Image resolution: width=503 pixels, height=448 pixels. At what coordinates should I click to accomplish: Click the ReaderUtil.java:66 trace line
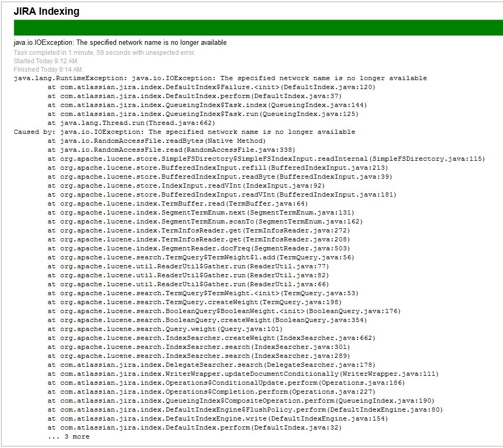point(188,285)
